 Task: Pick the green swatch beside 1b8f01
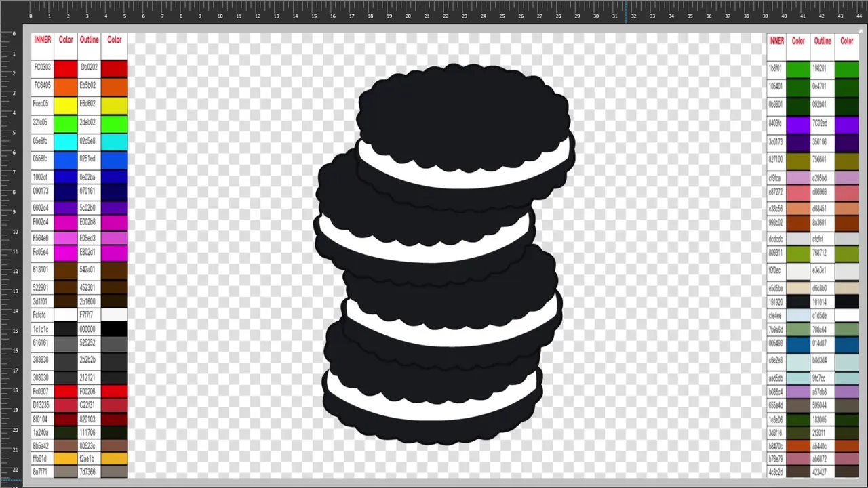pyautogui.click(x=798, y=68)
